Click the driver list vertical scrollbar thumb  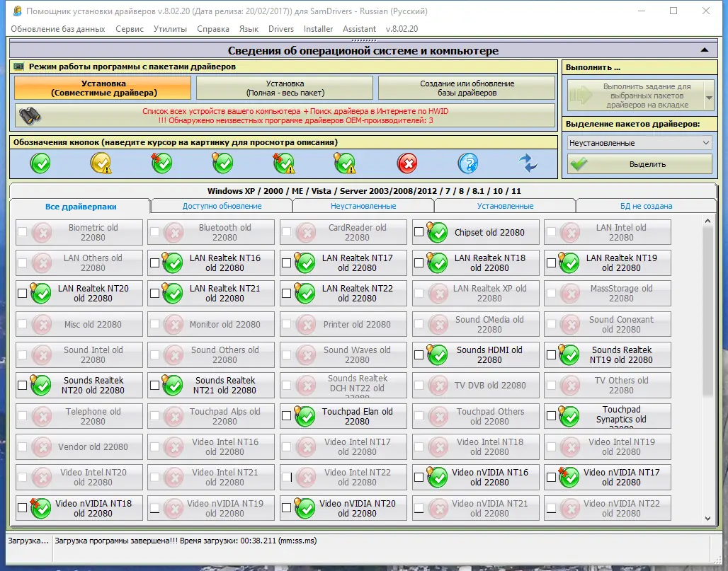click(x=707, y=312)
